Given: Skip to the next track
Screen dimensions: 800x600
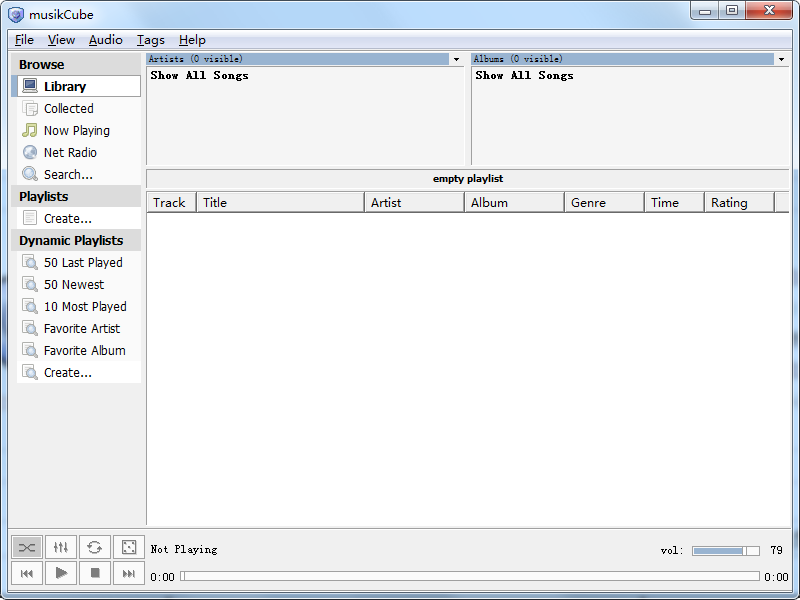Looking at the screenshot, I should [x=128, y=573].
